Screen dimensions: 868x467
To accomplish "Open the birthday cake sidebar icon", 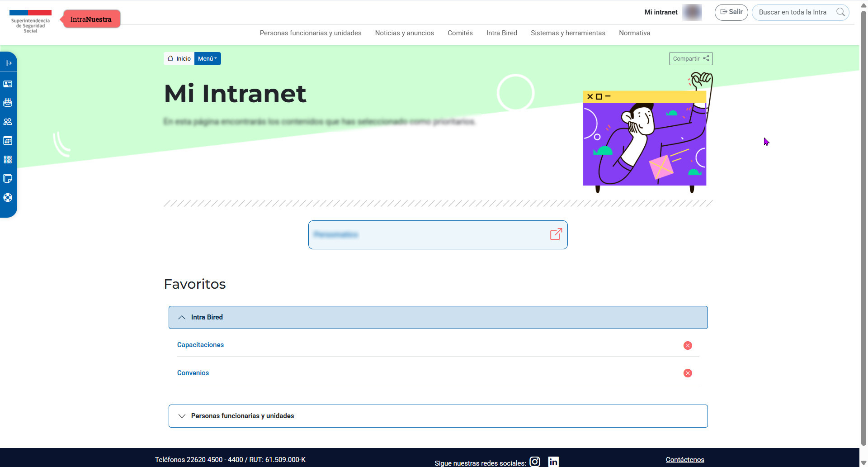I will pyautogui.click(x=8, y=103).
